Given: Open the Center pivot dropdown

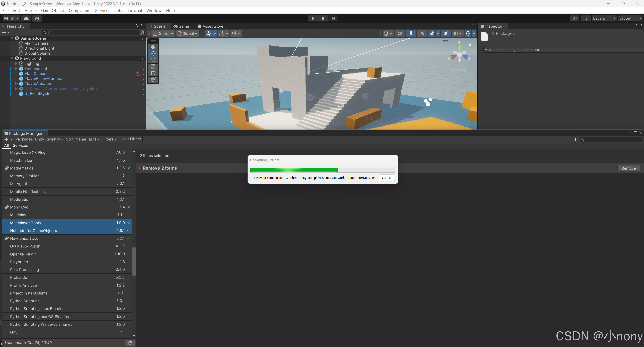Looking at the screenshot, I should (163, 33).
